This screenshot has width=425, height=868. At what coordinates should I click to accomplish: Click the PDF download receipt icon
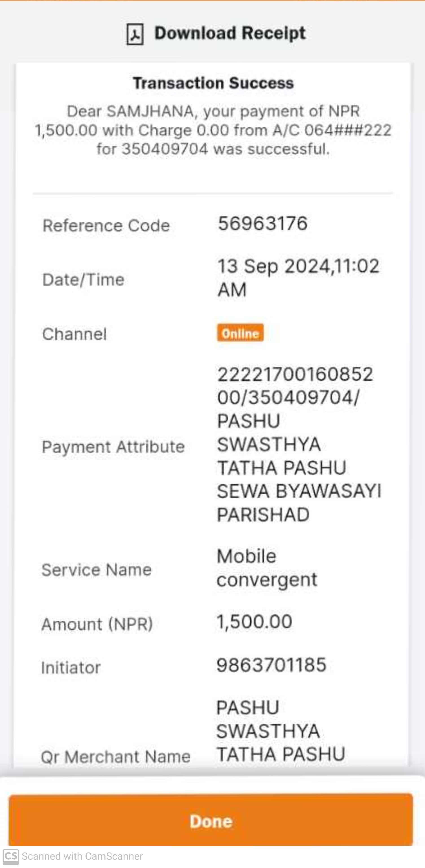point(135,34)
